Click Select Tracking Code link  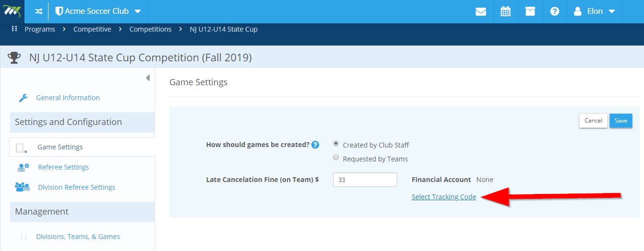[x=444, y=197]
